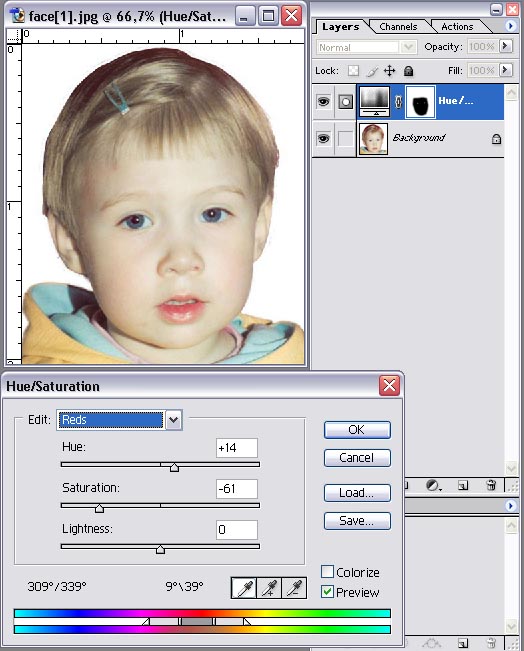Click the lock transparent pixels icon
This screenshot has height=651, width=524.
[x=353, y=71]
